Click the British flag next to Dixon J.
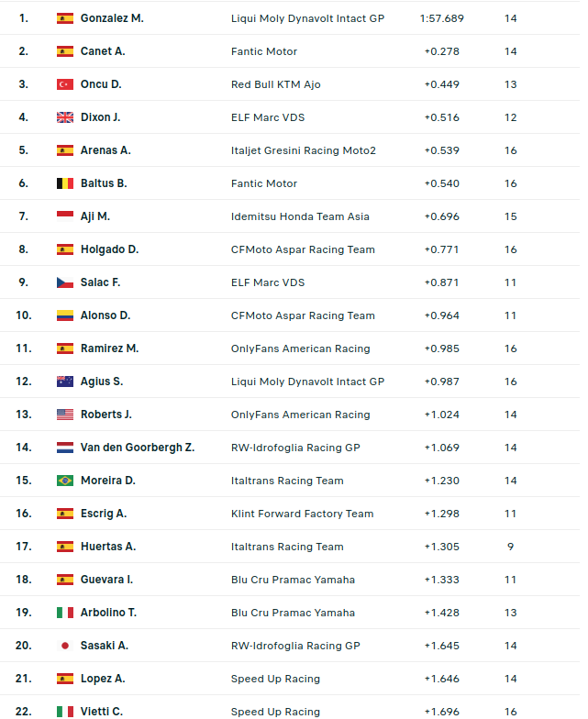 [x=64, y=117]
